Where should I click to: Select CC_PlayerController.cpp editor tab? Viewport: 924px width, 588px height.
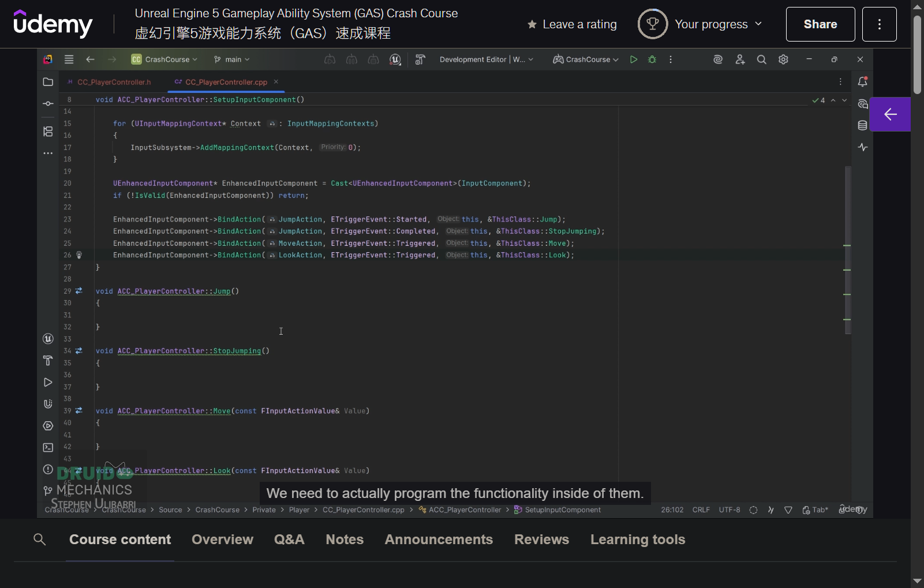pos(226,82)
